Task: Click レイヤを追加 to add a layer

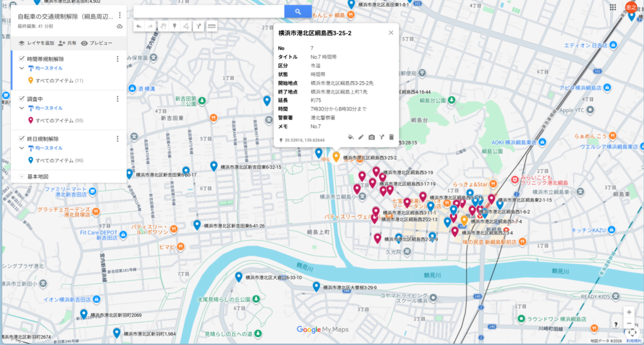Action: click(x=36, y=43)
